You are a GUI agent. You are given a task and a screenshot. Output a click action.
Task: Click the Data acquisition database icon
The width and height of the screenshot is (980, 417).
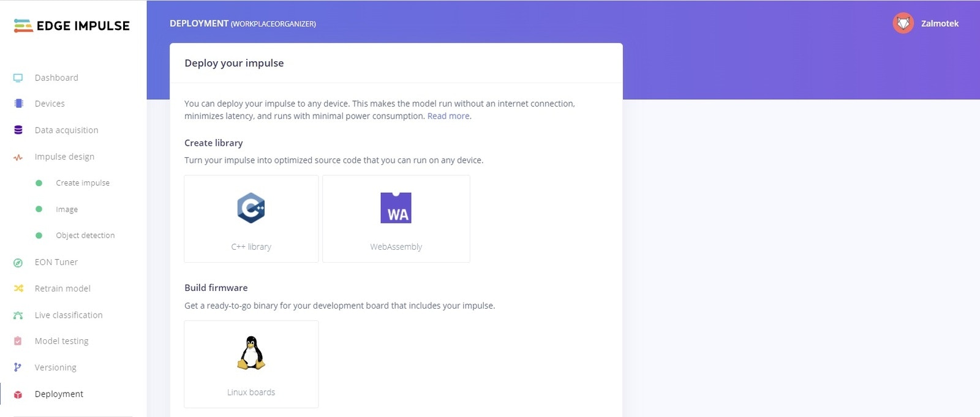(x=18, y=130)
